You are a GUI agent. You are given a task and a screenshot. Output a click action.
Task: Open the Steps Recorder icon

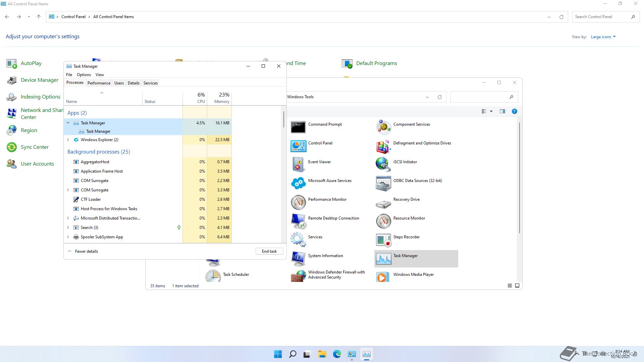[x=383, y=240]
